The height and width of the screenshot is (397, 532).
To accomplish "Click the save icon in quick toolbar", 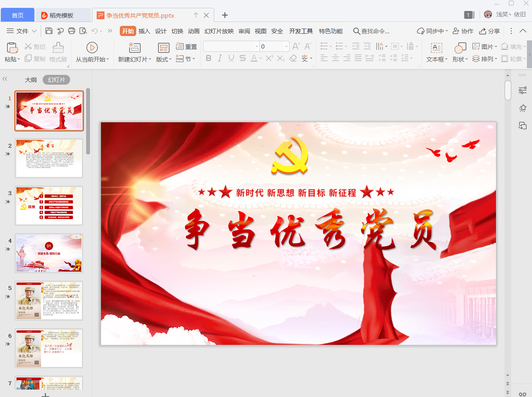I will (49, 31).
